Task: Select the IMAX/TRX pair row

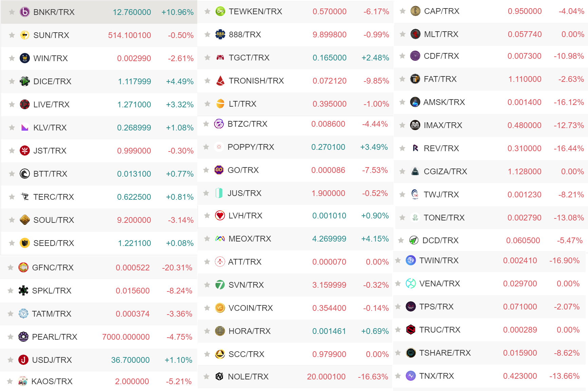Action: click(491, 125)
